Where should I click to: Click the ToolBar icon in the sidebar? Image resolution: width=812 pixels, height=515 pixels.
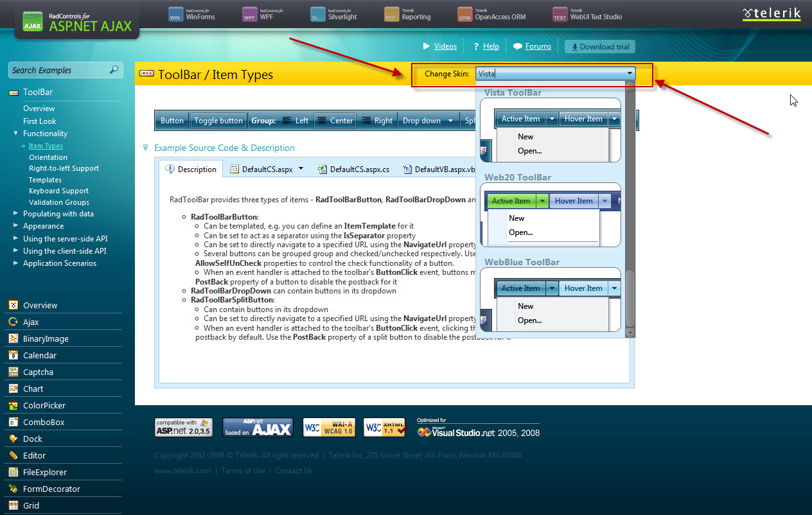(13, 92)
